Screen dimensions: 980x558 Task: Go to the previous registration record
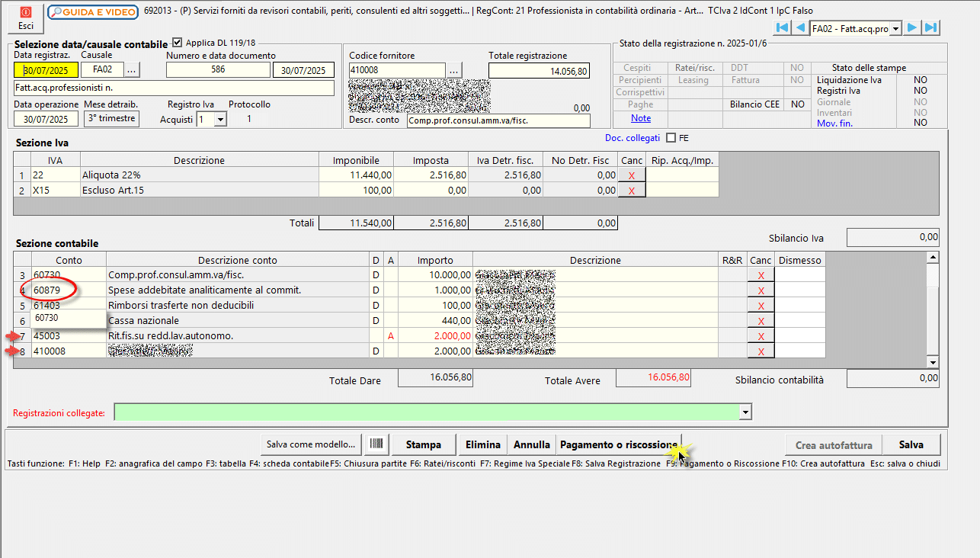[799, 28]
